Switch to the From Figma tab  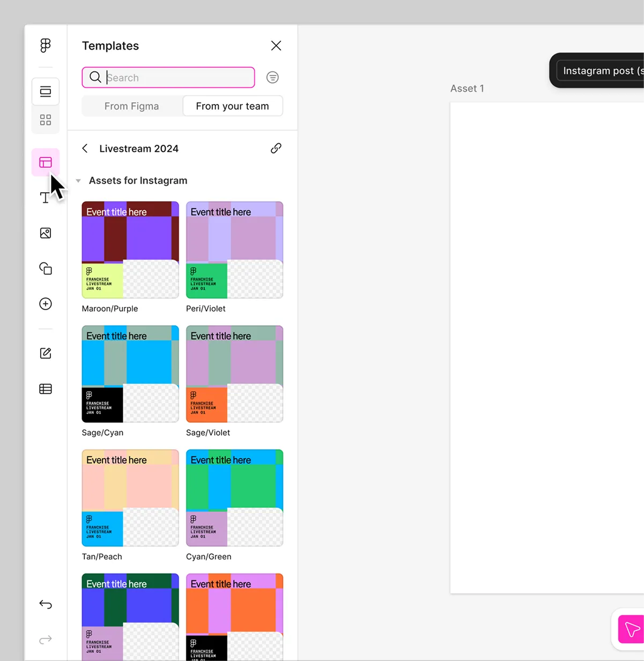(131, 106)
